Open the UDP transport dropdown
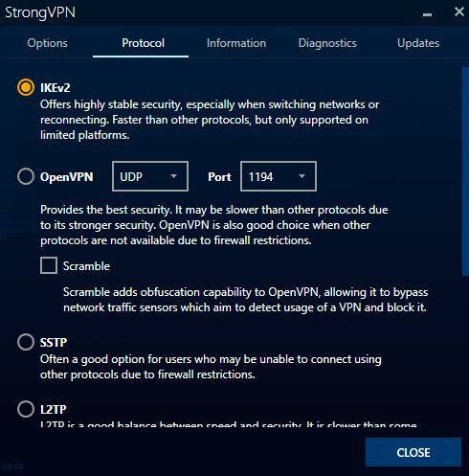Image resolution: width=469 pixels, height=476 pixels. pyautogui.click(x=150, y=176)
